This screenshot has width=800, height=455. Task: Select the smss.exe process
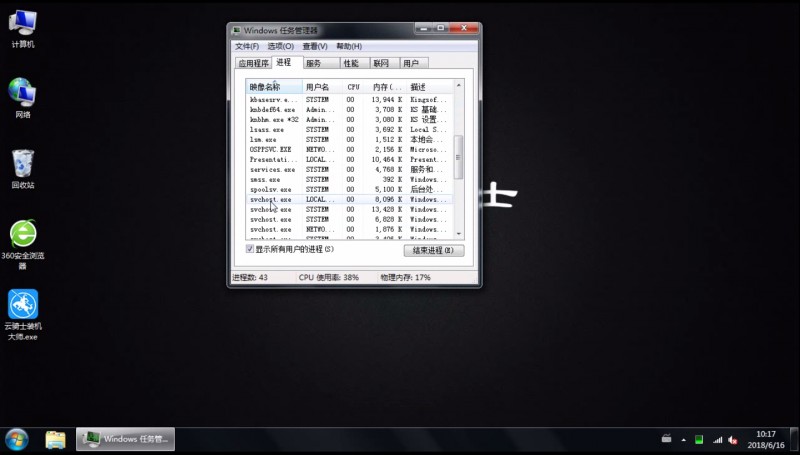tap(349, 180)
